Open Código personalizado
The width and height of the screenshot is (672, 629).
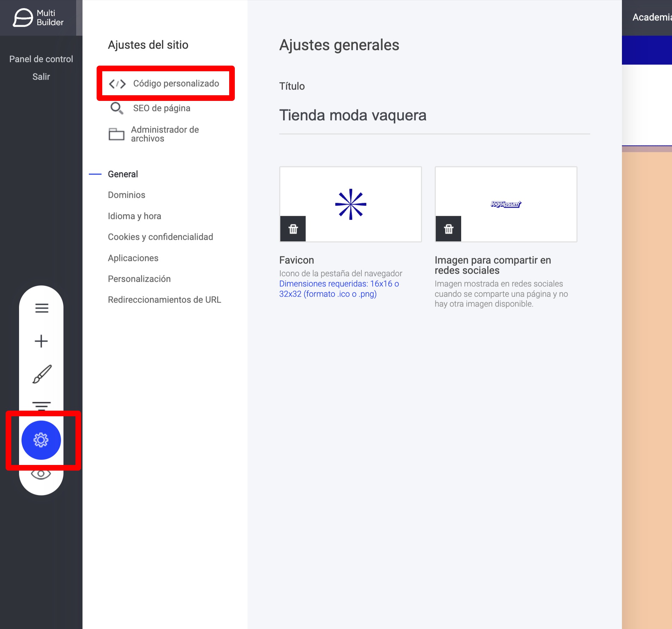[176, 84]
